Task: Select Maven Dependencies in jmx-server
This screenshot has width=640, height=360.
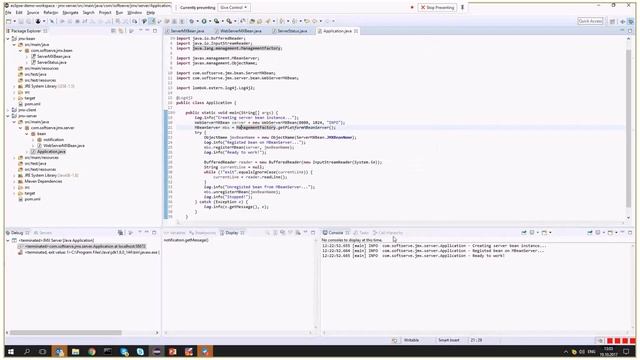Action: point(43,181)
